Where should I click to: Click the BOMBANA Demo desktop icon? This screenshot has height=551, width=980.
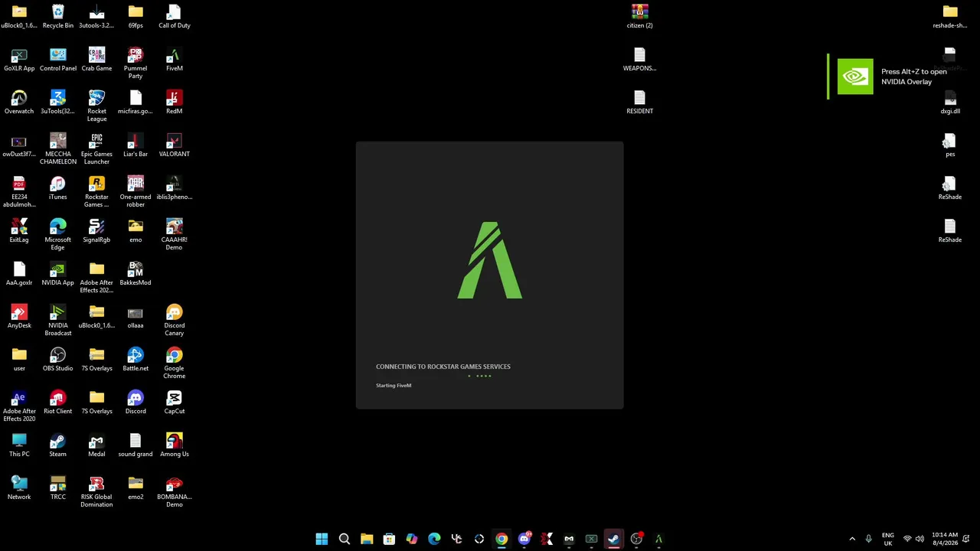pyautogui.click(x=175, y=491)
